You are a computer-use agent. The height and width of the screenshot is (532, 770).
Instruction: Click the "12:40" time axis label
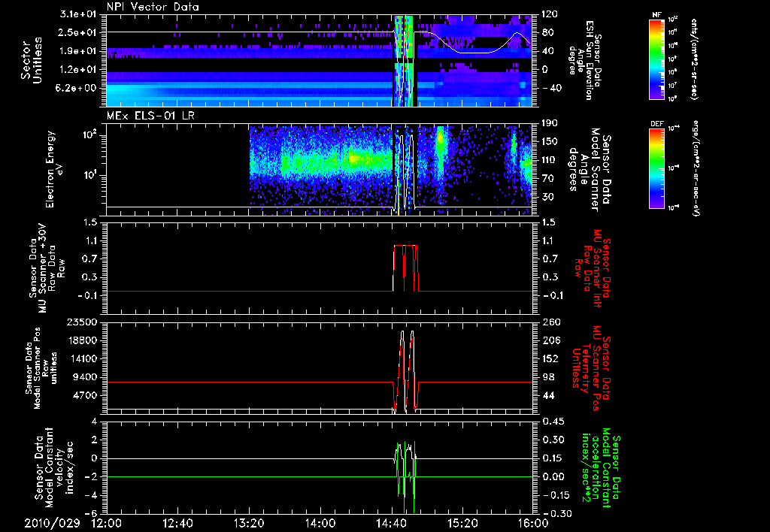177,523
